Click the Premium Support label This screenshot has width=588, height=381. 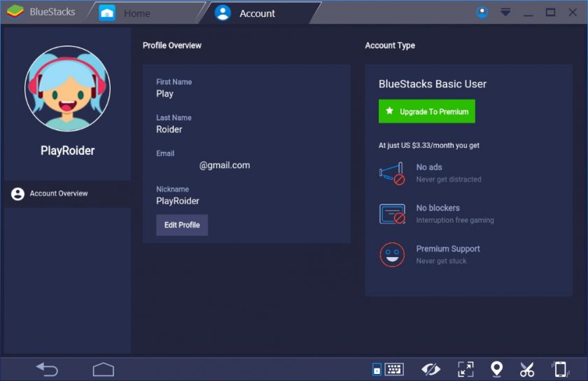(448, 249)
